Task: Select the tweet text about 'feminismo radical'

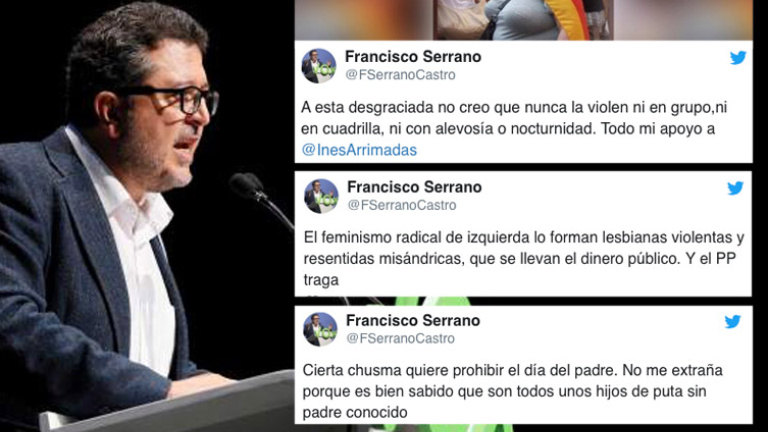Action: tap(524, 259)
